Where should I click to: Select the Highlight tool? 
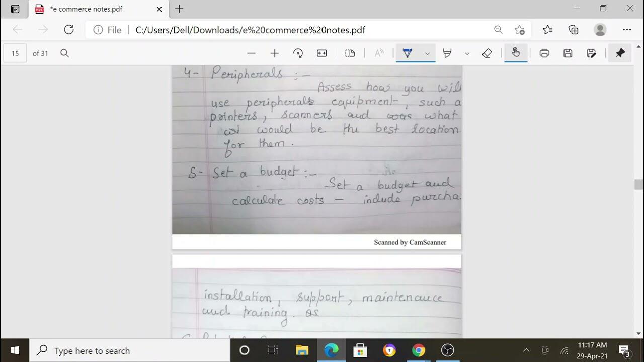coord(448,53)
